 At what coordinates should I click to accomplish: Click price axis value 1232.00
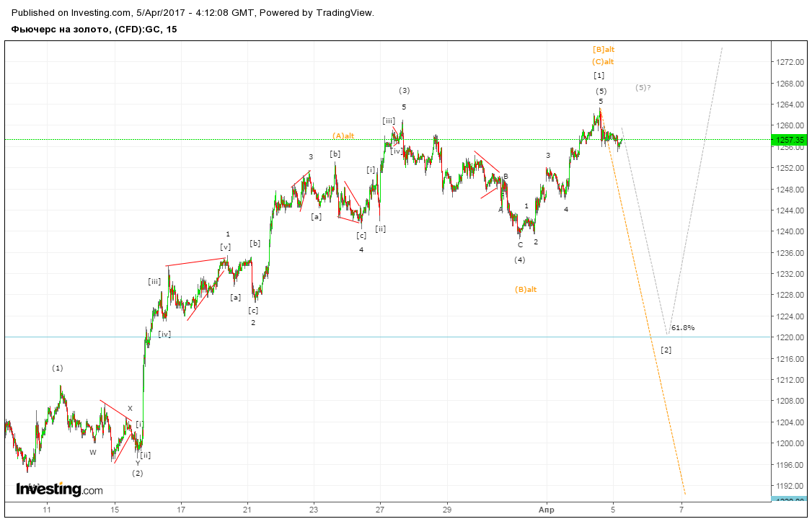click(x=789, y=274)
